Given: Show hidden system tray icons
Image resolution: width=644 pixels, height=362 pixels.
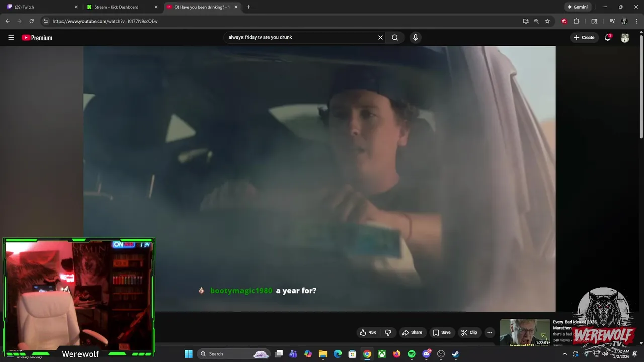Looking at the screenshot, I should [564, 354].
